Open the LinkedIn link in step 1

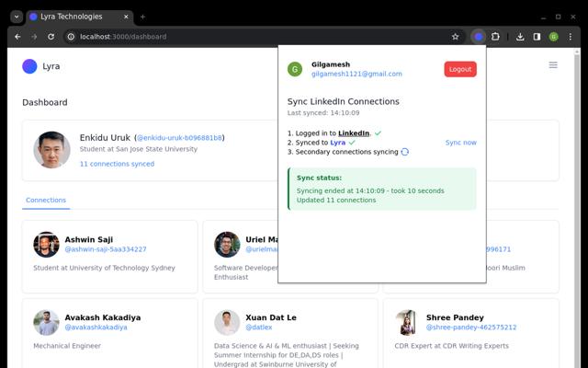354,133
